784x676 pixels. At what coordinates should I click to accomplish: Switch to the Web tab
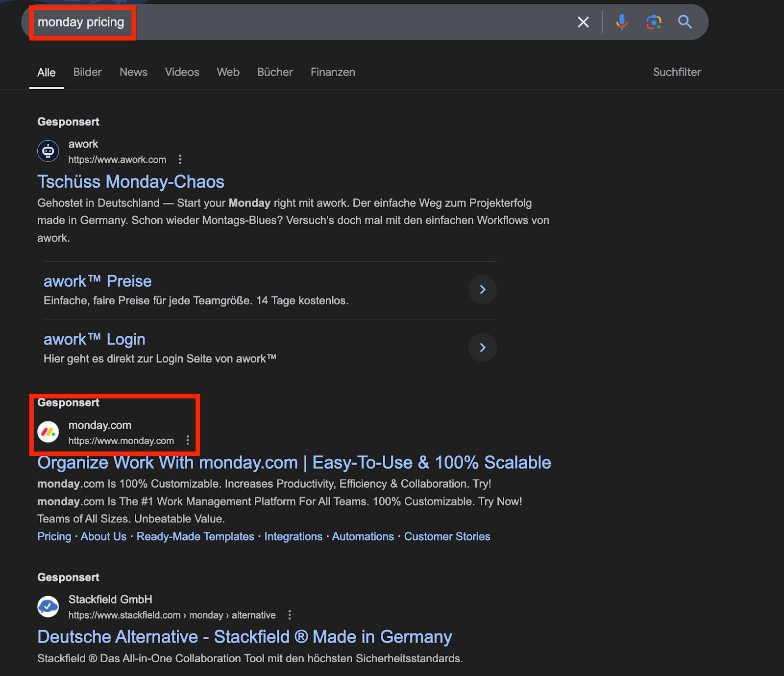[x=228, y=72]
